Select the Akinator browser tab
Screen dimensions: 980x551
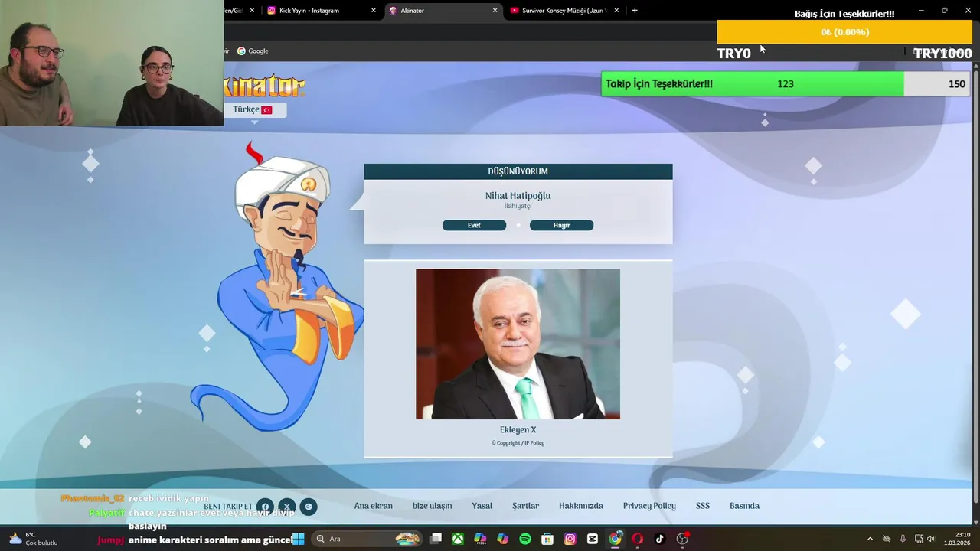coord(443,11)
